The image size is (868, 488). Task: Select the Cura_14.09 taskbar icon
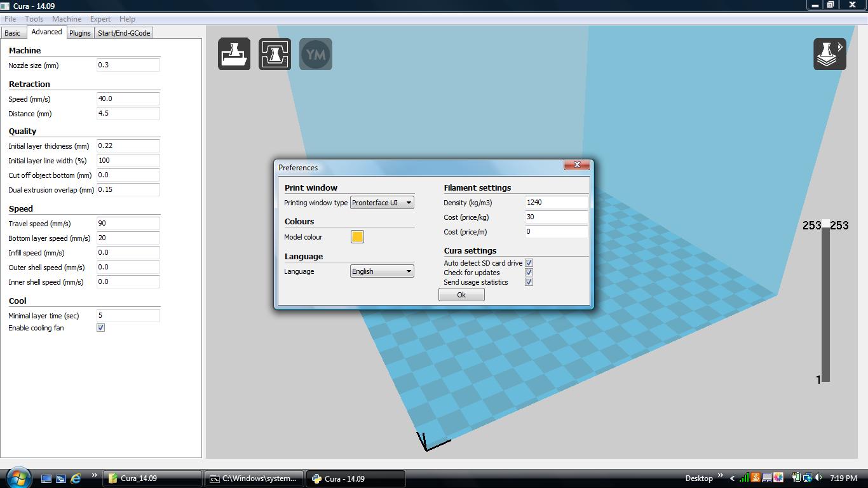pos(153,478)
